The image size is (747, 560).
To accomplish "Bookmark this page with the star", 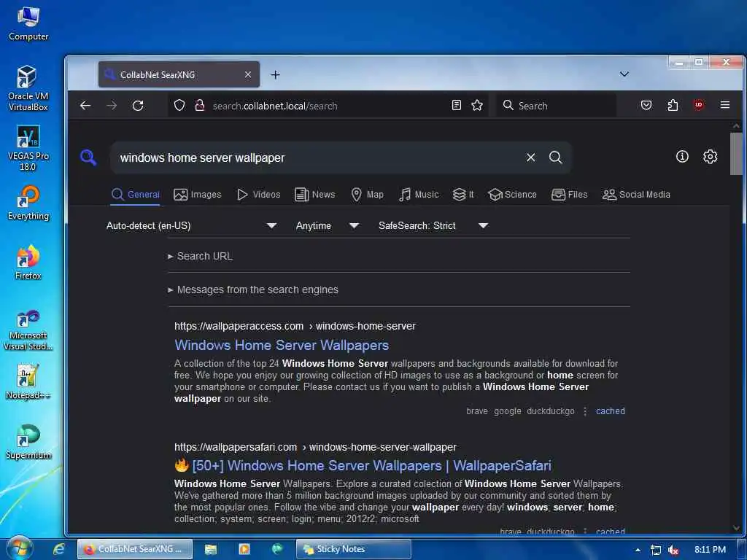I will pyautogui.click(x=477, y=105).
